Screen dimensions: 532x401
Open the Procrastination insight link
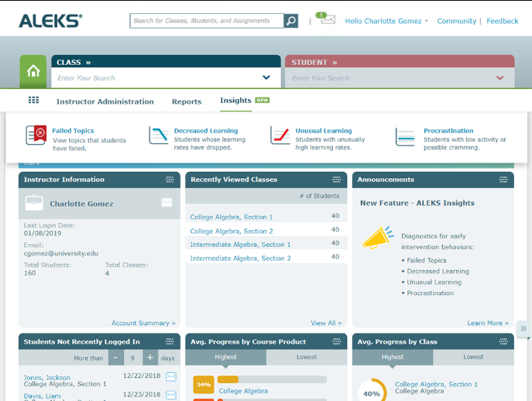448,131
